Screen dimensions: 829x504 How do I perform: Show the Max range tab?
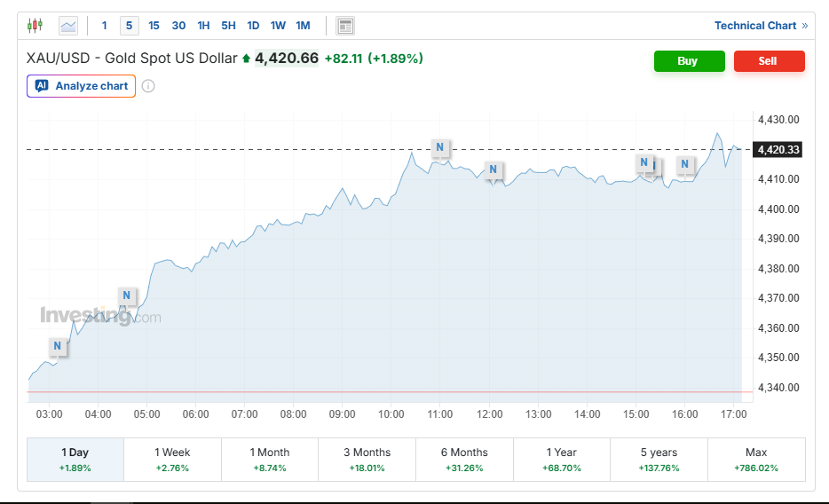756,459
